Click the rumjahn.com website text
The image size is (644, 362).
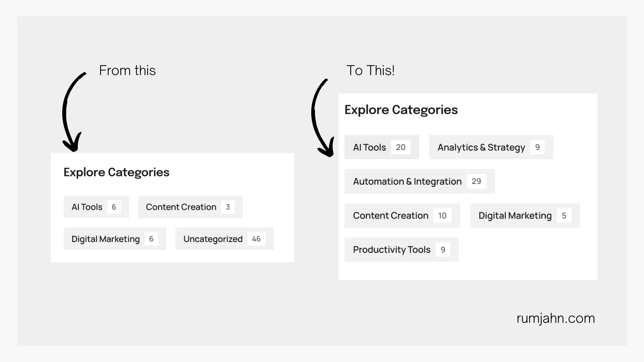pos(556,318)
